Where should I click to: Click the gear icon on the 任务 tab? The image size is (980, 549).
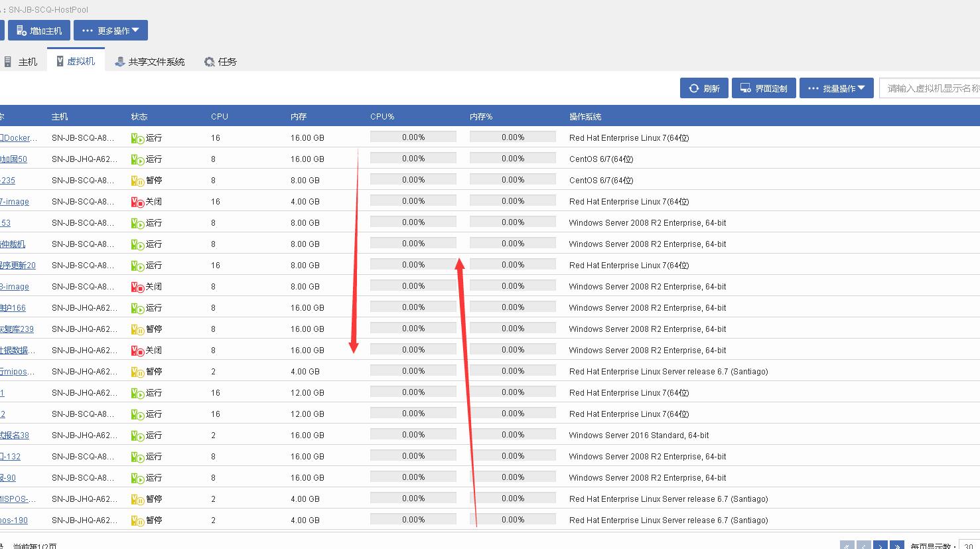[210, 62]
